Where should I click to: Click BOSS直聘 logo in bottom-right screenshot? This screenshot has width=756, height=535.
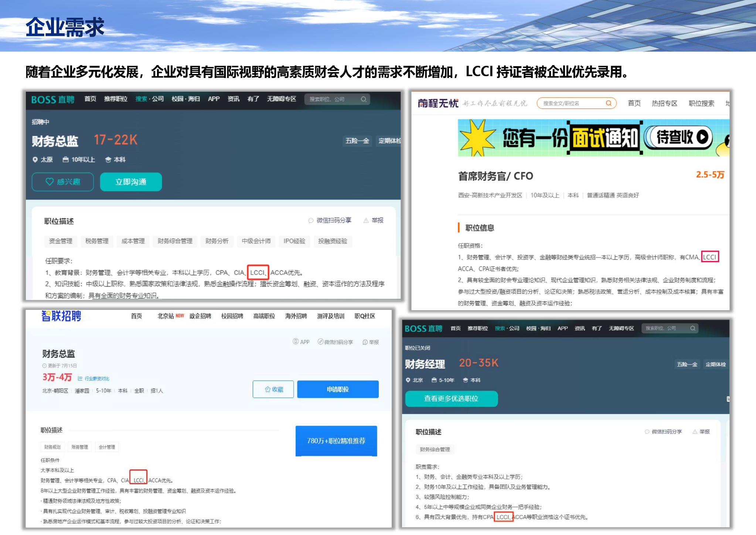[423, 328]
